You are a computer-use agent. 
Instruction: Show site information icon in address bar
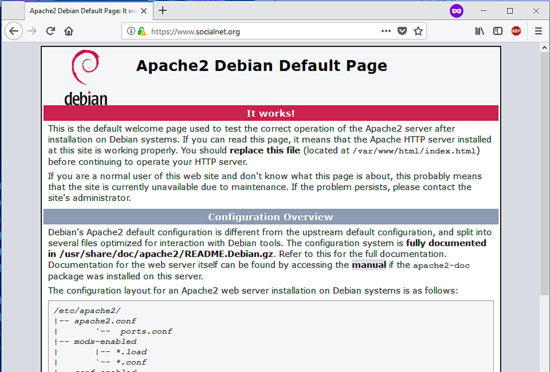[x=131, y=31]
